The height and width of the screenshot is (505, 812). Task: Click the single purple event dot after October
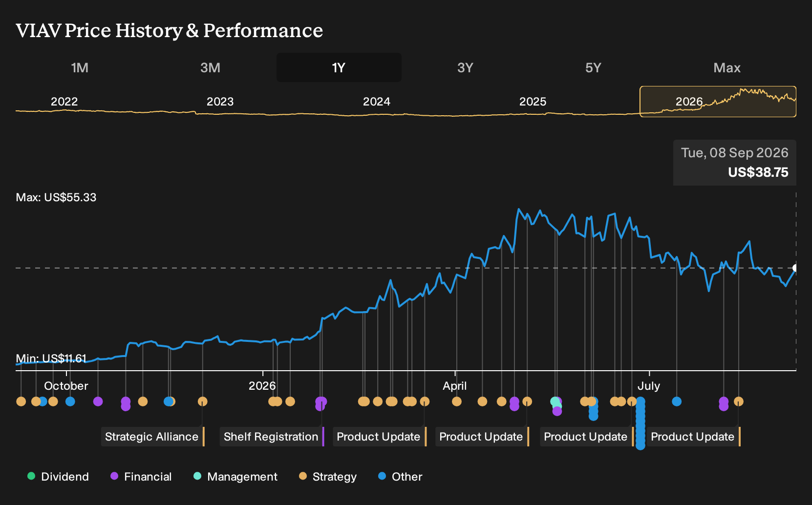[98, 401]
